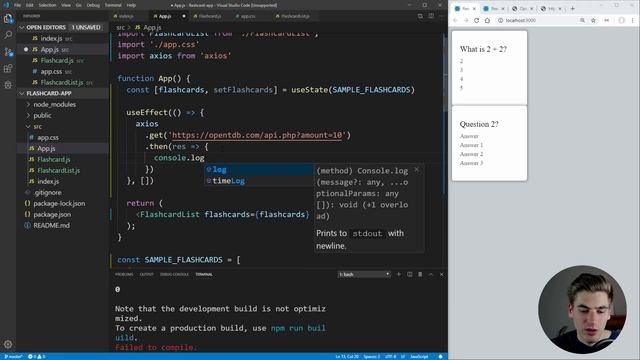
Task: Open the Search view in activity bar
Action: coord(8,35)
